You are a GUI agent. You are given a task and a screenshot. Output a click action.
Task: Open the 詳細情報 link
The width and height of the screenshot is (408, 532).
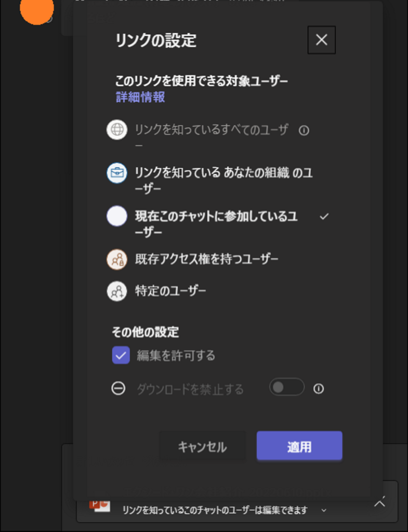[x=140, y=97]
